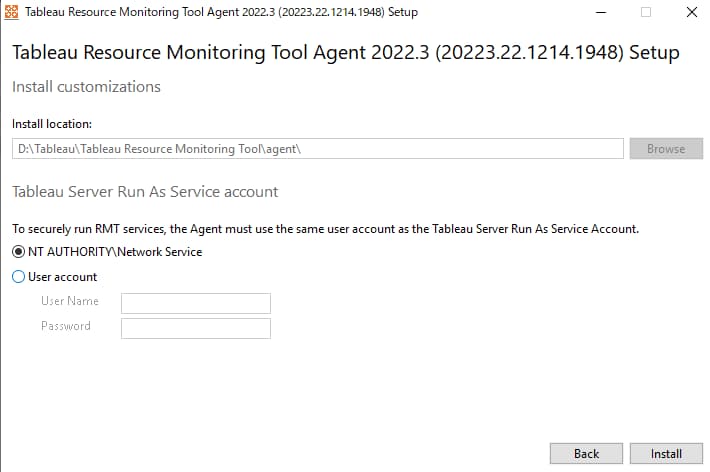The image size is (710, 472).
Task: Minimize the Setup window
Action: pyautogui.click(x=601, y=12)
